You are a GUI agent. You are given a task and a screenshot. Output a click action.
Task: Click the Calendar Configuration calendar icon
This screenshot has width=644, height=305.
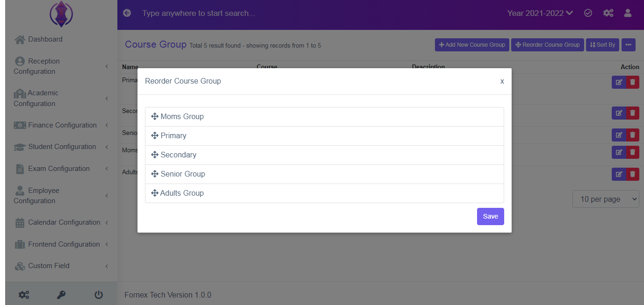coord(20,223)
